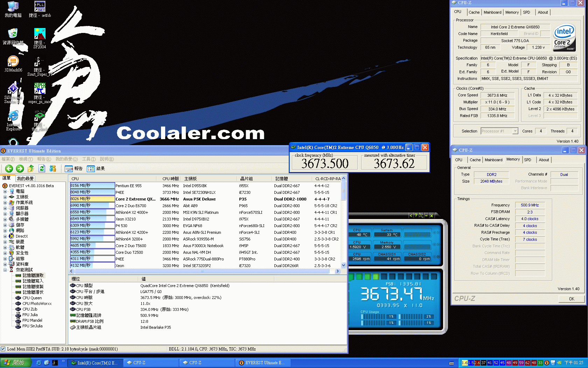Collapse the 效能測試 benchmark tree node

pyautogui.click(x=5, y=270)
